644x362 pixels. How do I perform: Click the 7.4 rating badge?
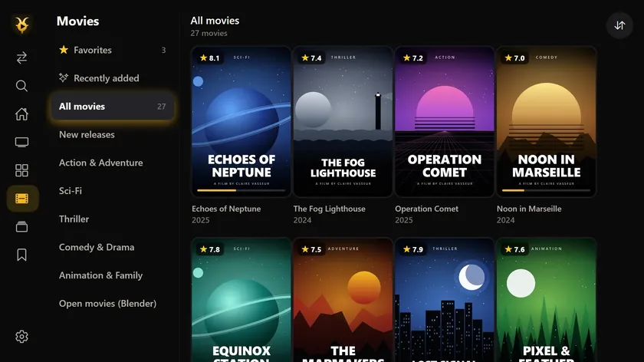tap(312, 58)
